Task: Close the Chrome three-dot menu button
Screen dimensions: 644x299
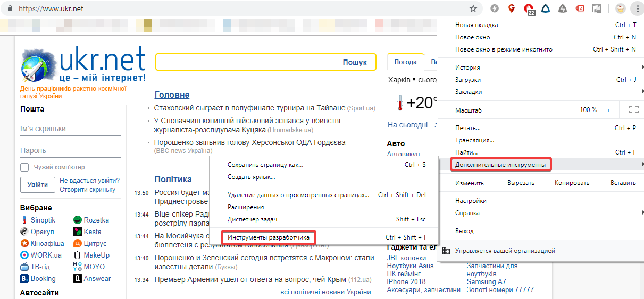Action: coord(637,8)
